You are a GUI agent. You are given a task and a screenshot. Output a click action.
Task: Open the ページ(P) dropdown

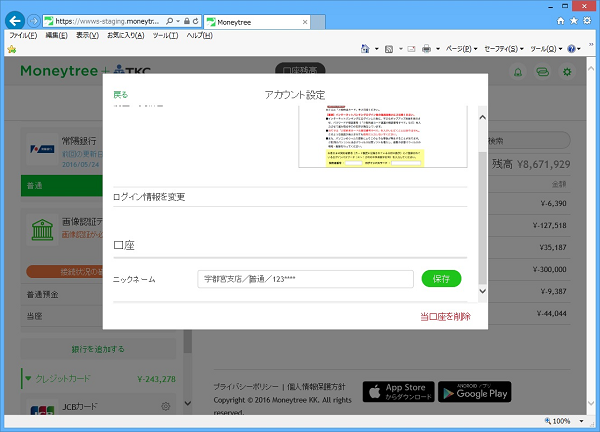tap(461, 49)
